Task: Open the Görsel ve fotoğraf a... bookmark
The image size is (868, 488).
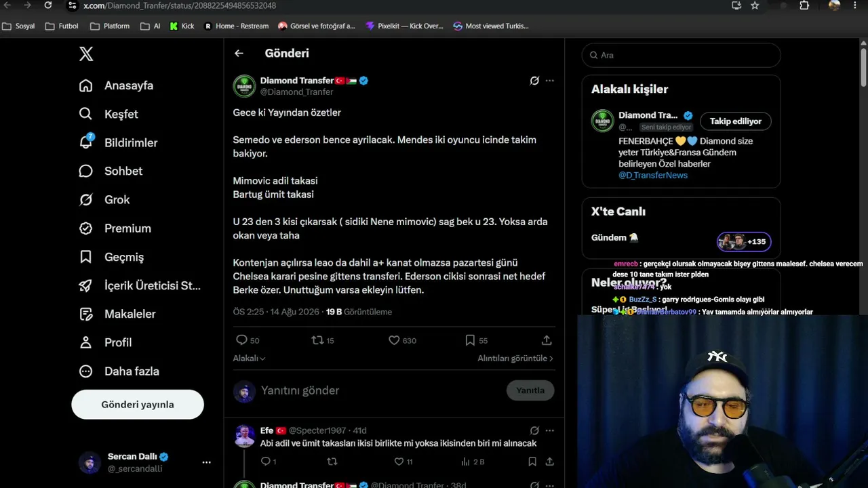Action: coord(317,26)
